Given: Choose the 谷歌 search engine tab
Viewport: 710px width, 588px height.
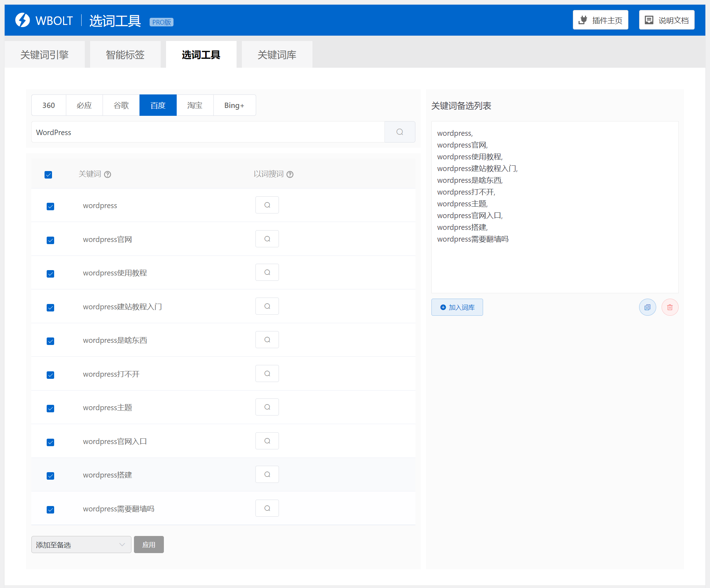Looking at the screenshot, I should click(121, 105).
